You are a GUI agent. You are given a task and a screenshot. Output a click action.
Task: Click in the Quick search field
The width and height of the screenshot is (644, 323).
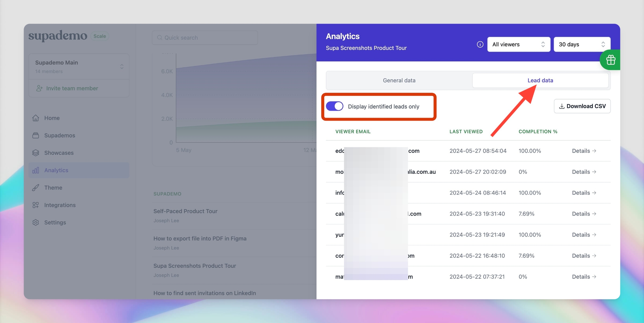(205, 38)
